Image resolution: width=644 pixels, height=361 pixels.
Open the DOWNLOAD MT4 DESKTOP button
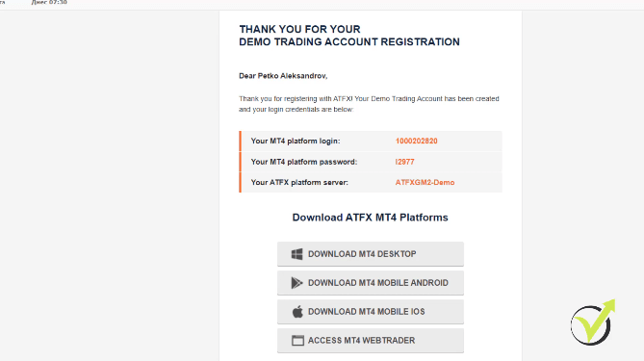pos(371,254)
